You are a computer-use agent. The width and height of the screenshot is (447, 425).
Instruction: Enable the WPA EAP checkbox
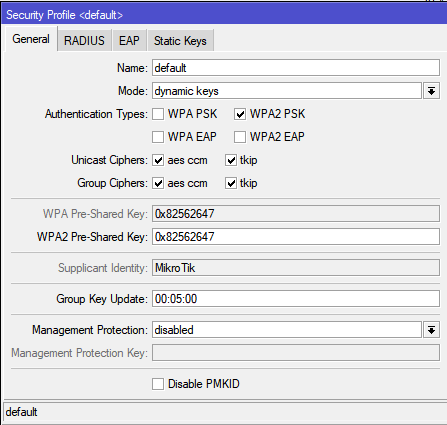(x=158, y=137)
